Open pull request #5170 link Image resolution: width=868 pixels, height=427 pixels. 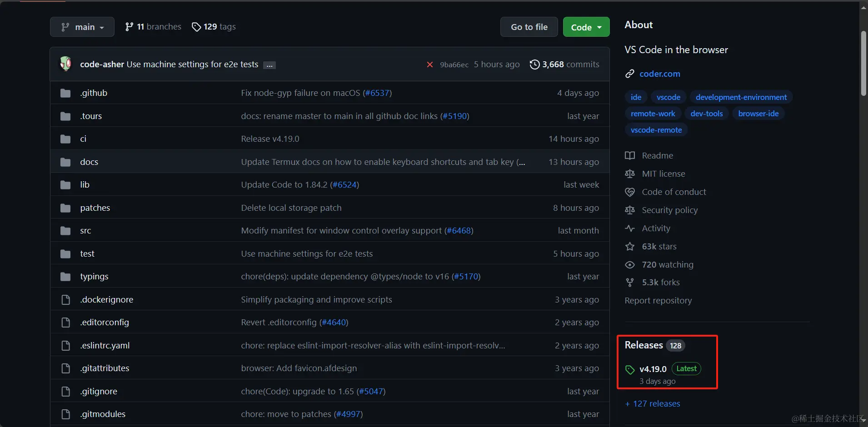466,277
